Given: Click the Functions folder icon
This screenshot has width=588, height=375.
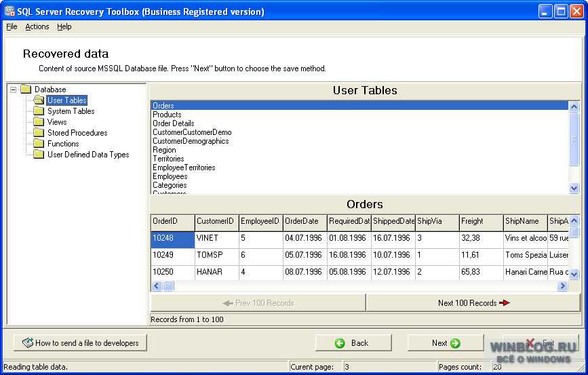Looking at the screenshot, I should coord(39,144).
